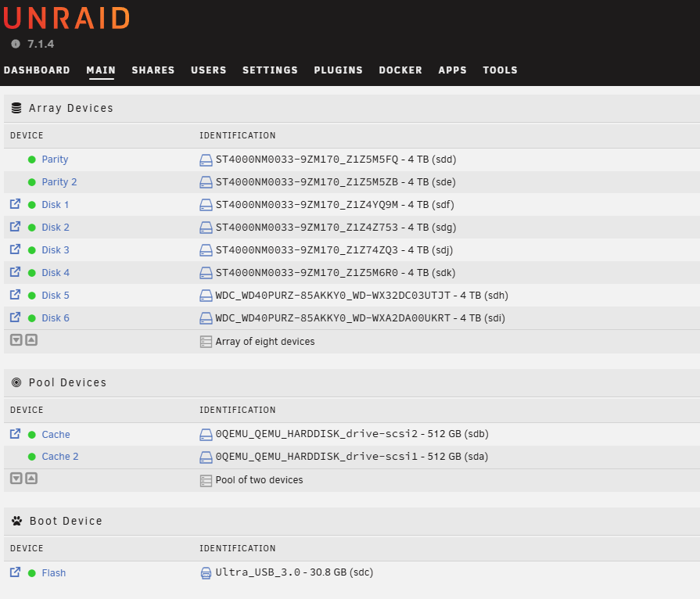Open the Disk 5 settings link
The image size is (700, 599).
pos(56,296)
